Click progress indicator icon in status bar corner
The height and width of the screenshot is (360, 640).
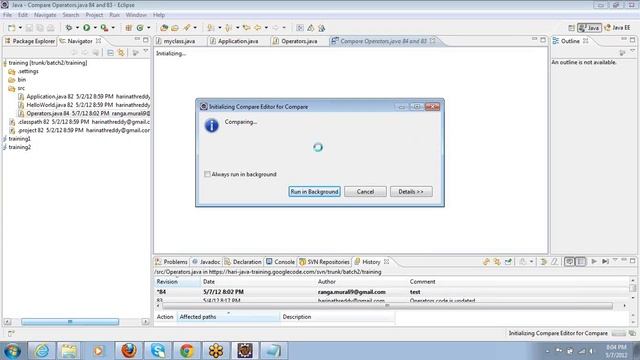pyautogui.click(x=632, y=333)
